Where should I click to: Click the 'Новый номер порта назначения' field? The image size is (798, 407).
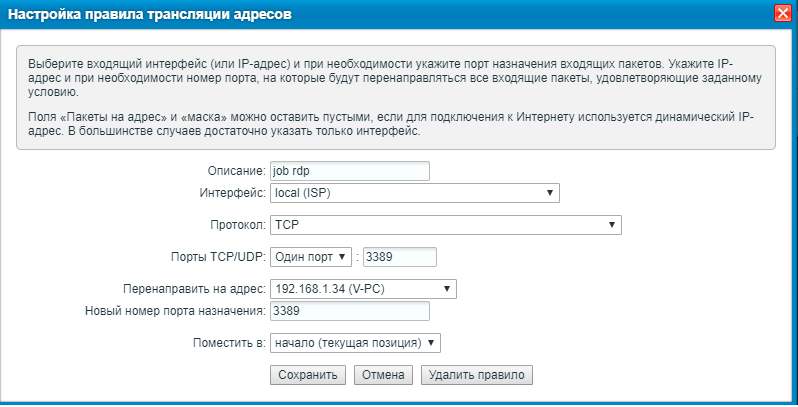(350, 311)
